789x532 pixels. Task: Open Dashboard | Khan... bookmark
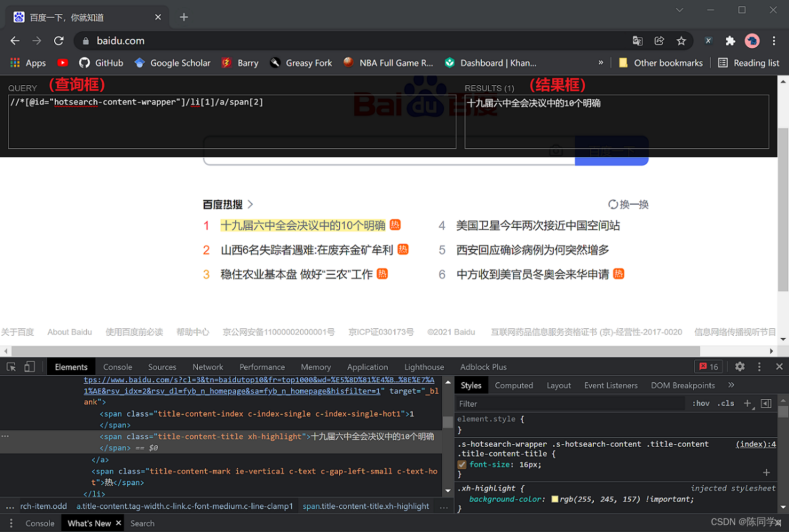(491, 63)
